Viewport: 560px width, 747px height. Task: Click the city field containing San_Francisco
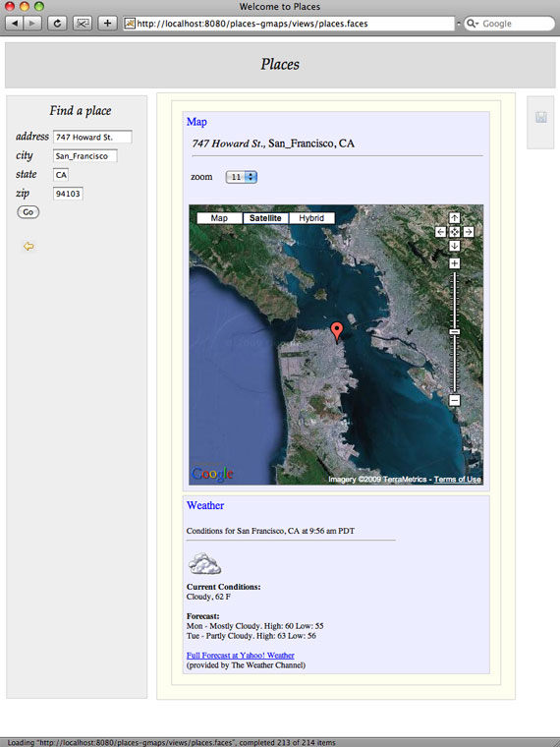click(x=85, y=155)
